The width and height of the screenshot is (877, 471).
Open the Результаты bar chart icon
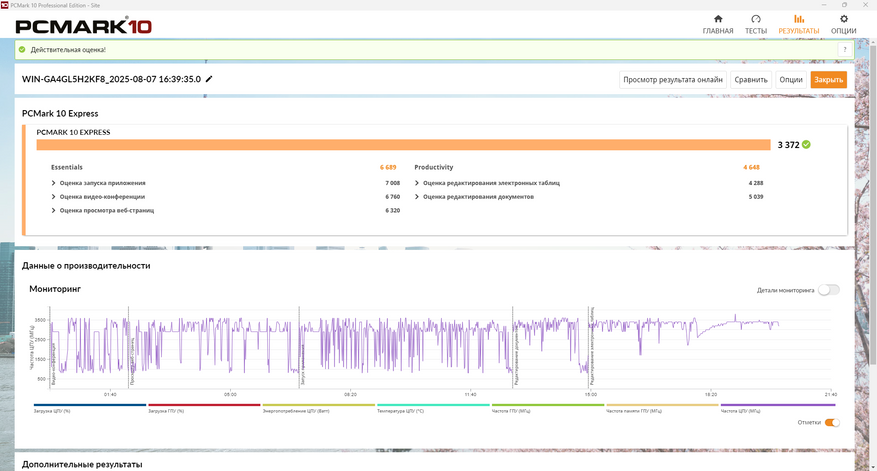pyautogui.click(x=798, y=20)
